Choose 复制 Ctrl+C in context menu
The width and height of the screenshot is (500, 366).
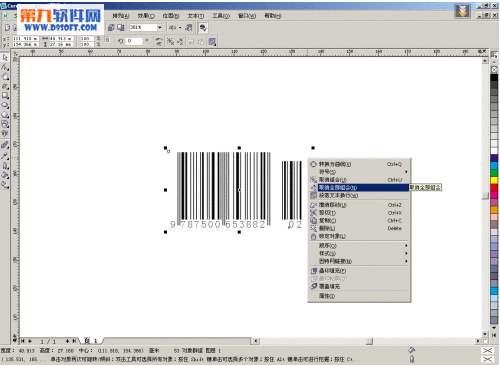point(359,220)
